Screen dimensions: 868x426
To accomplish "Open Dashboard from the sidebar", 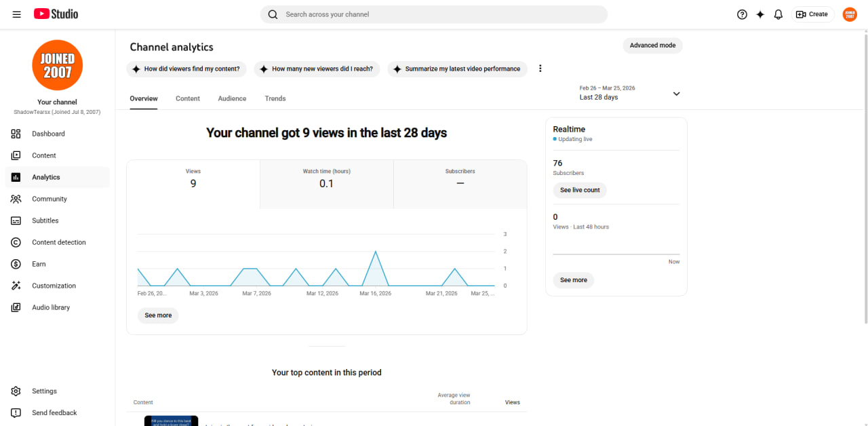I will pyautogui.click(x=58, y=134).
